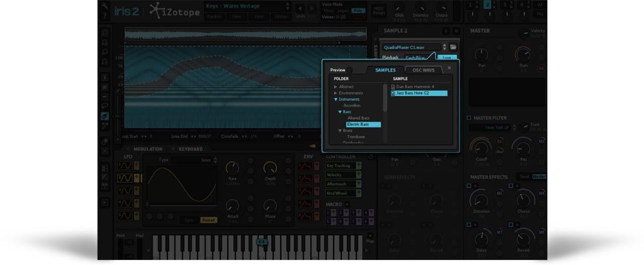Switch to the SAMPLES tab

385,70
